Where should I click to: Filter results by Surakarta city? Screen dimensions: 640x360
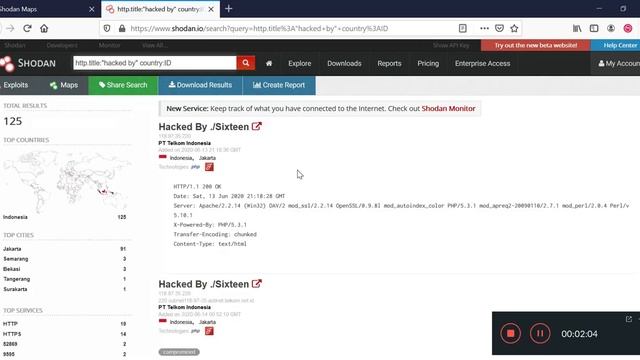click(16, 289)
